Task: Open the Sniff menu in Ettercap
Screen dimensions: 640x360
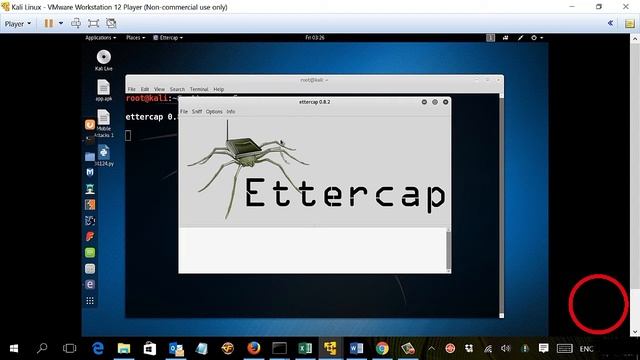Action: click(x=197, y=111)
